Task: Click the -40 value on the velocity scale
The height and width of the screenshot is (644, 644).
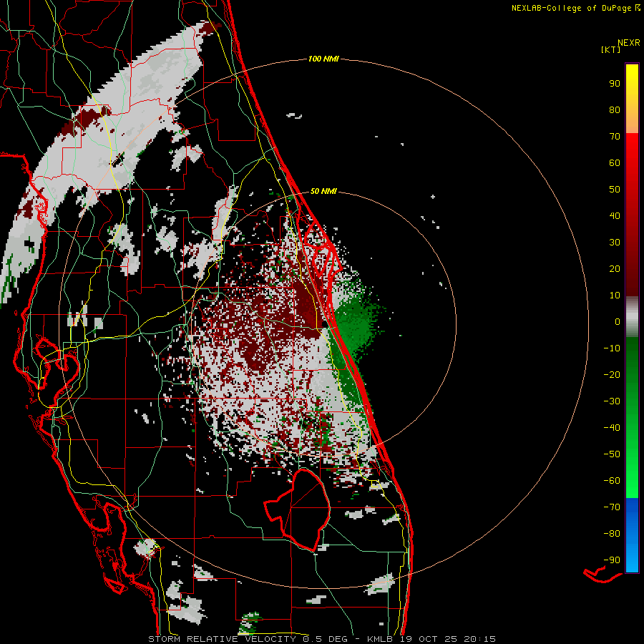Action: pos(612,428)
